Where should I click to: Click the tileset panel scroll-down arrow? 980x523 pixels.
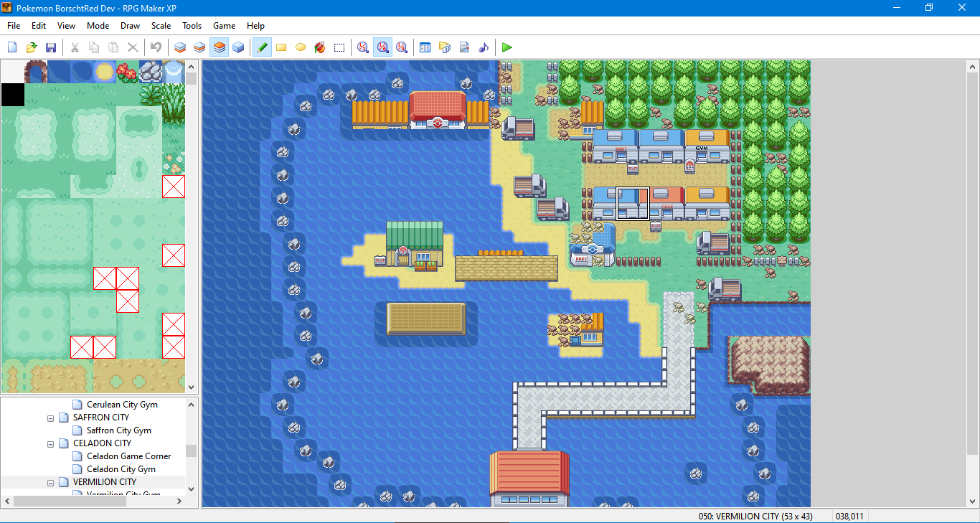tap(192, 387)
